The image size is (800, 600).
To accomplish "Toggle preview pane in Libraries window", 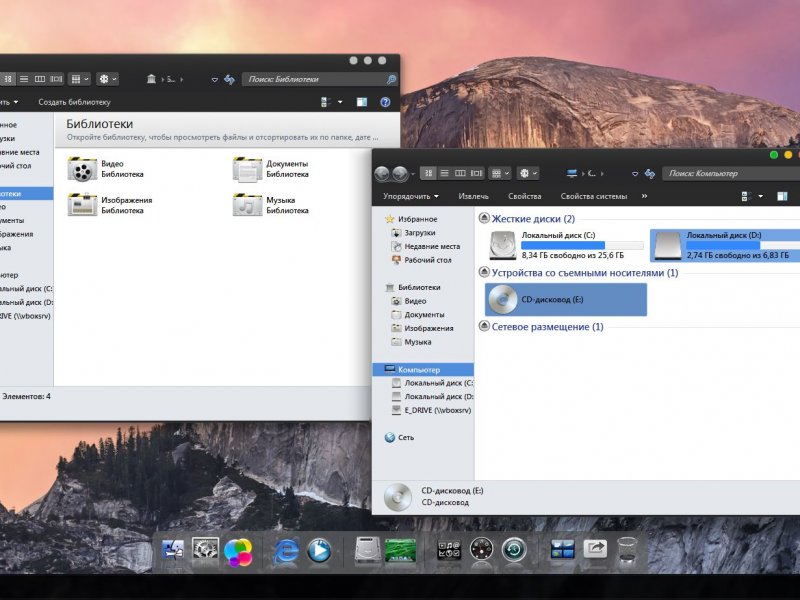I will click(x=362, y=102).
